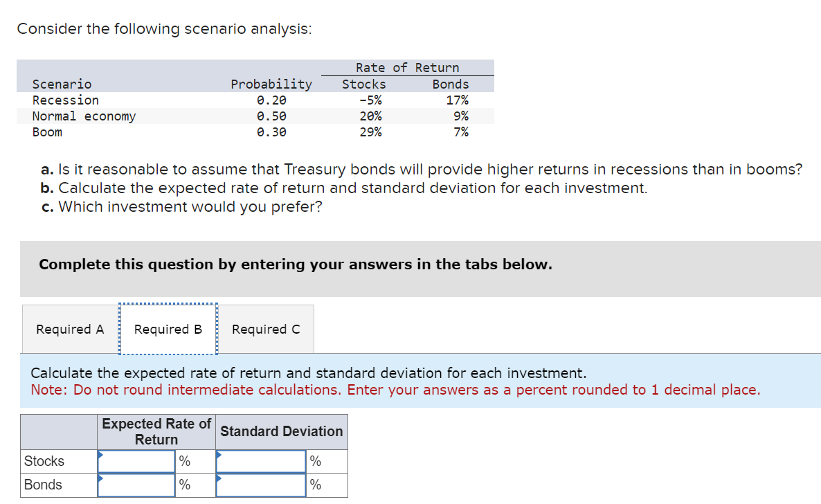Click the blue marker on Stocks expected return cell
This screenshot has height=504, width=821.
99,453
